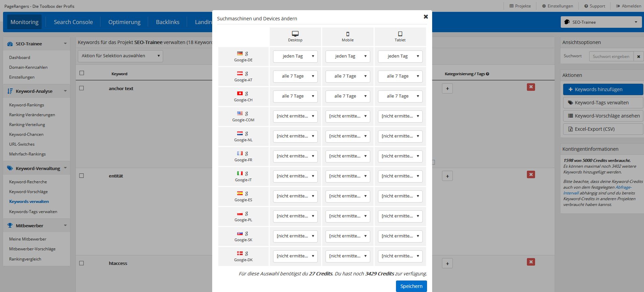
Task: Click the Italian flag icon for Google-IT
Action: click(240, 173)
